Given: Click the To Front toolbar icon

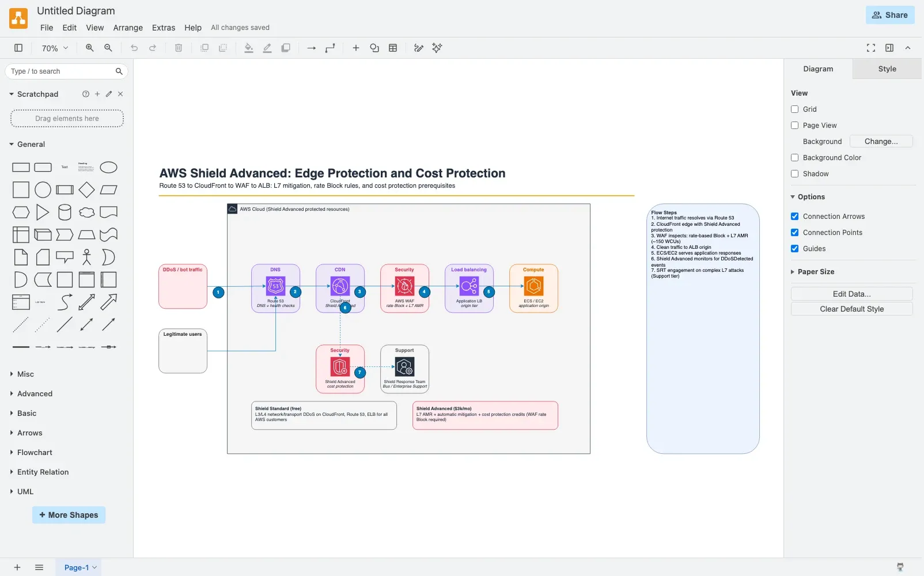Looking at the screenshot, I should pyautogui.click(x=205, y=48).
